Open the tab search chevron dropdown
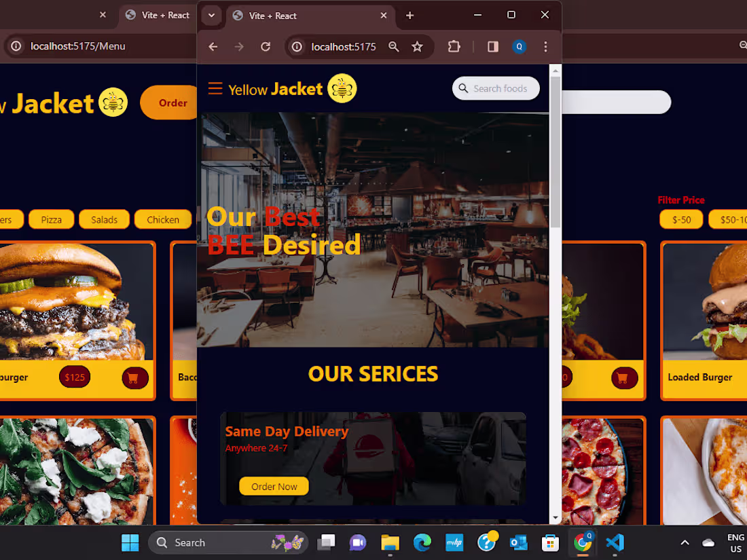Image resolution: width=747 pixels, height=560 pixels. 211,15
